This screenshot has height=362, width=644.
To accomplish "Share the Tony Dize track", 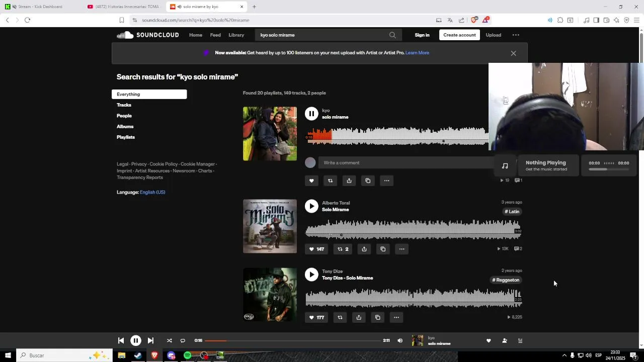I will 359,317.
